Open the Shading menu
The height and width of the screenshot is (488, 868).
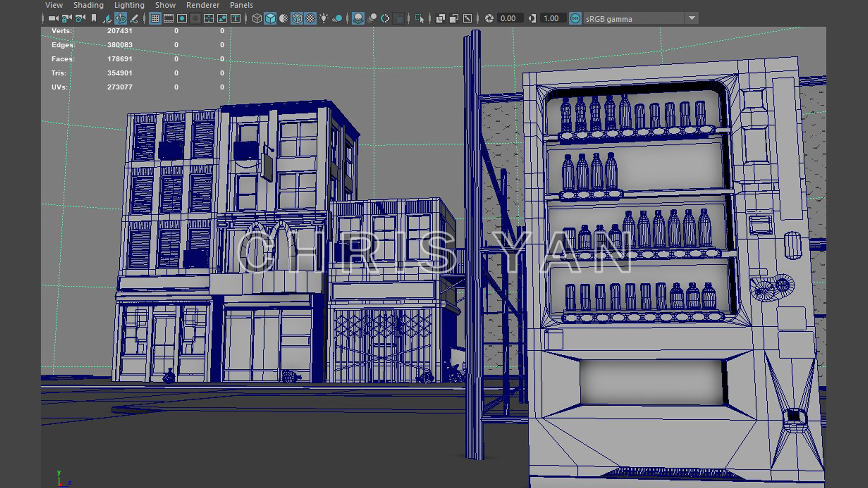(x=89, y=5)
